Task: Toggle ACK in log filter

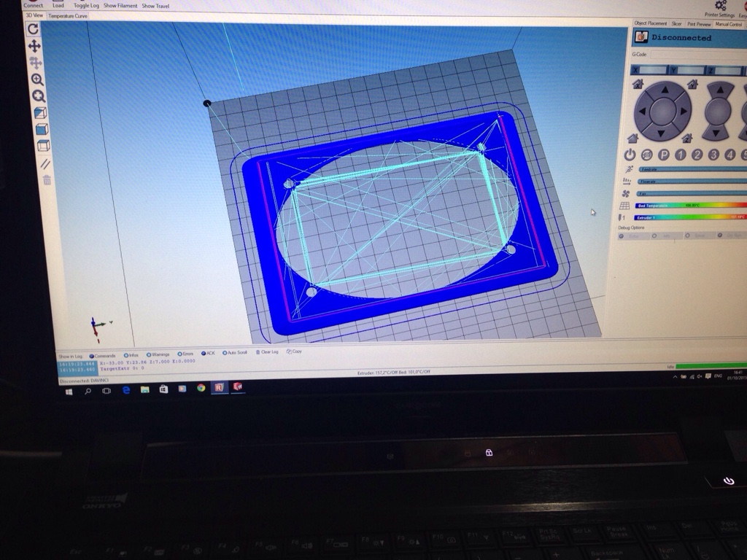Action: 208,354
